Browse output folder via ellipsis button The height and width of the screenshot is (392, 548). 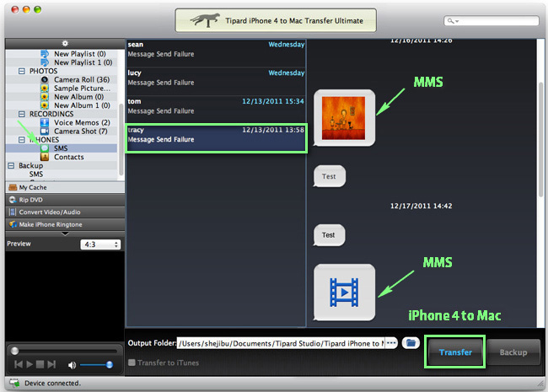coord(391,343)
